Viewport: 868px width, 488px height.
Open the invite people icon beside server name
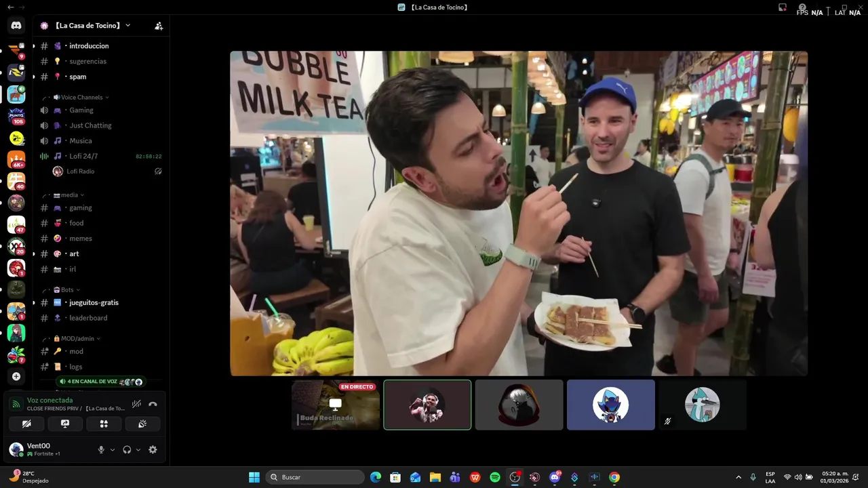159,26
